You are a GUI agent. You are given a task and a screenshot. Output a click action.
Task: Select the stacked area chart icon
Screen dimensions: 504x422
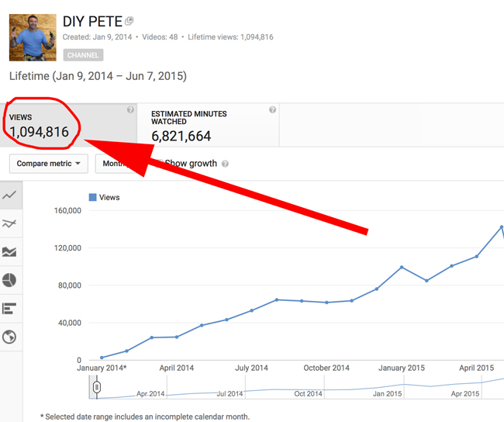[10, 252]
